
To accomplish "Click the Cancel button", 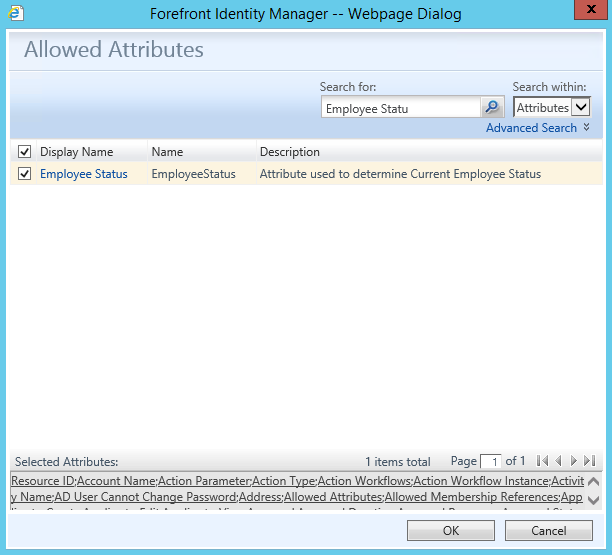I will pos(548,530).
